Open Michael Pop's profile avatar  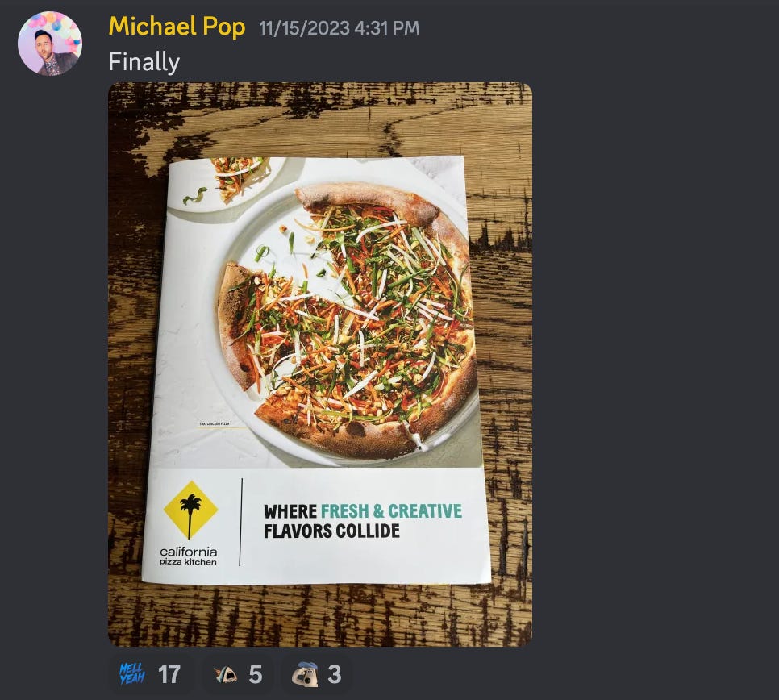click(50, 44)
